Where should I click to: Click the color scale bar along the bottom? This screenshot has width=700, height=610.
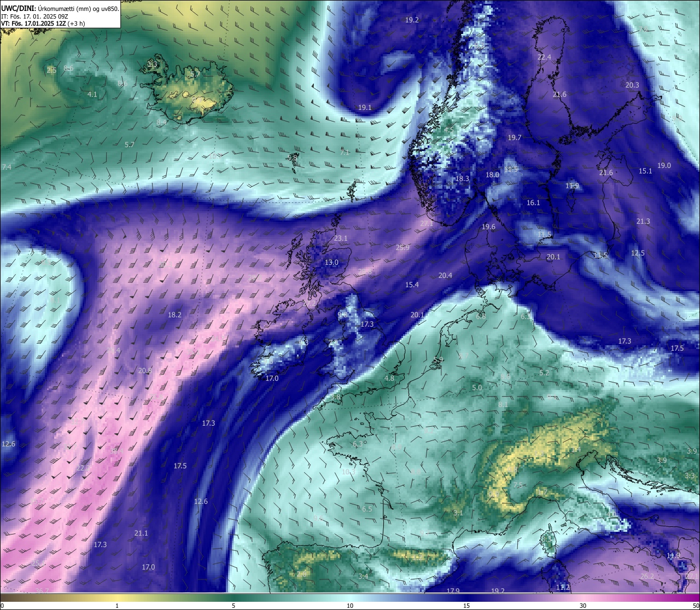pyautogui.click(x=350, y=597)
